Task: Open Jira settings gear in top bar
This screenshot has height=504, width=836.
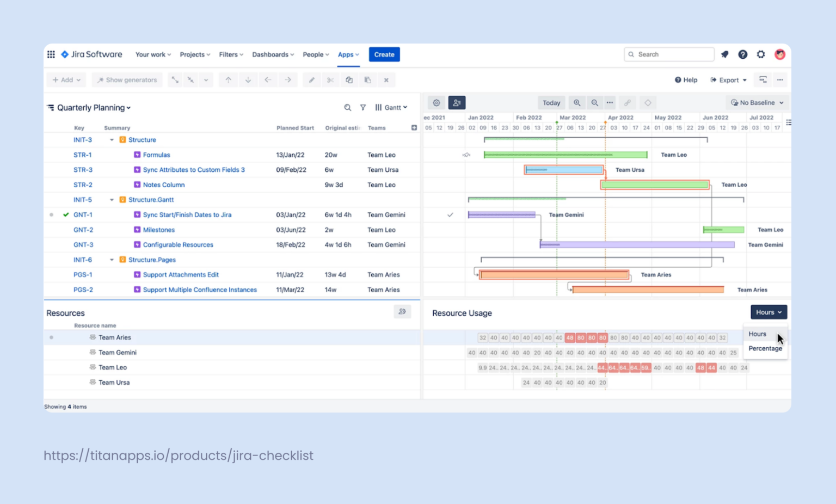Action: (761, 54)
